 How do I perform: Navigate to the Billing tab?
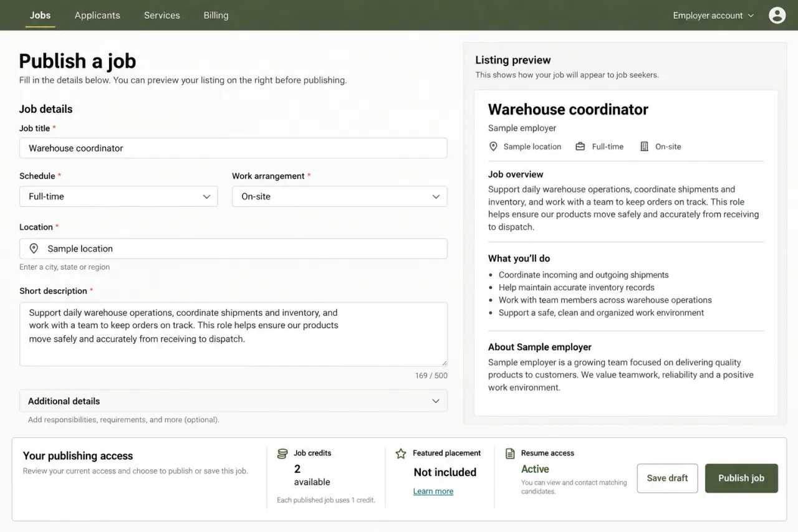[216, 15]
